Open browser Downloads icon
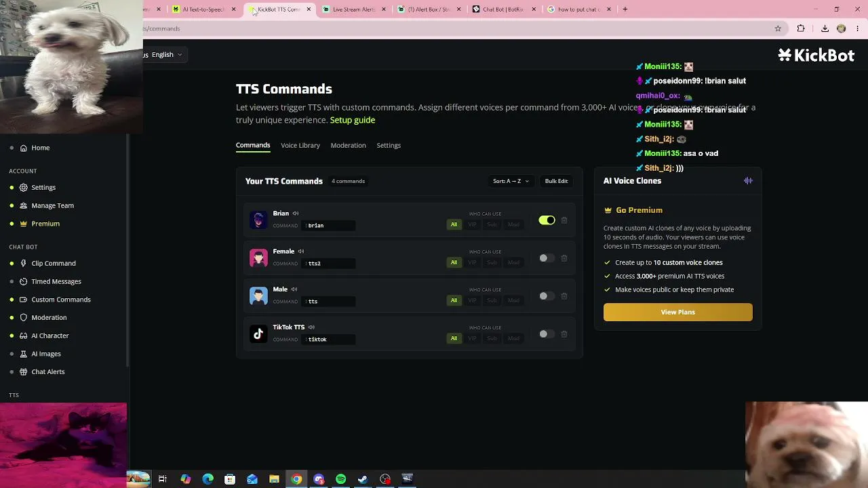 825,28
